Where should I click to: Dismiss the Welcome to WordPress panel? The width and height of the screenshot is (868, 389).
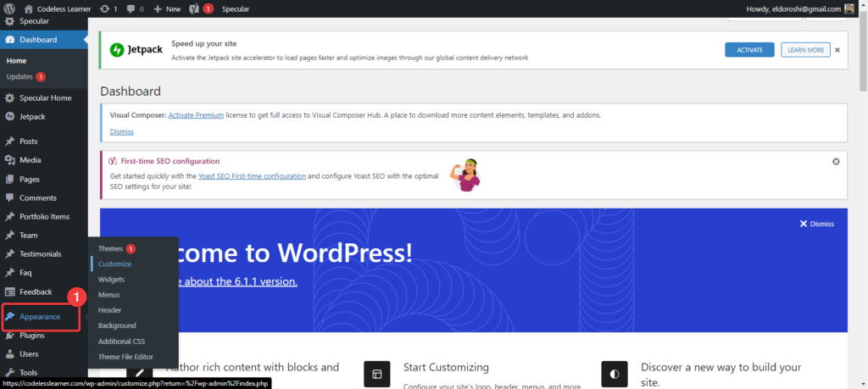pyautogui.click(x=817, y=224)
